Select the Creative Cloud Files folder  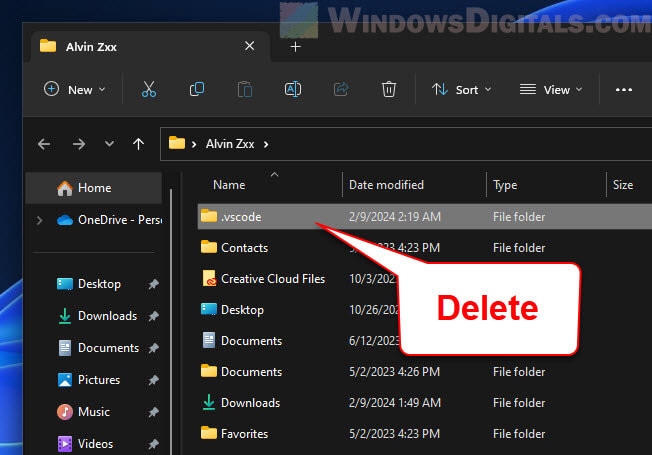(x=273, y=279)
